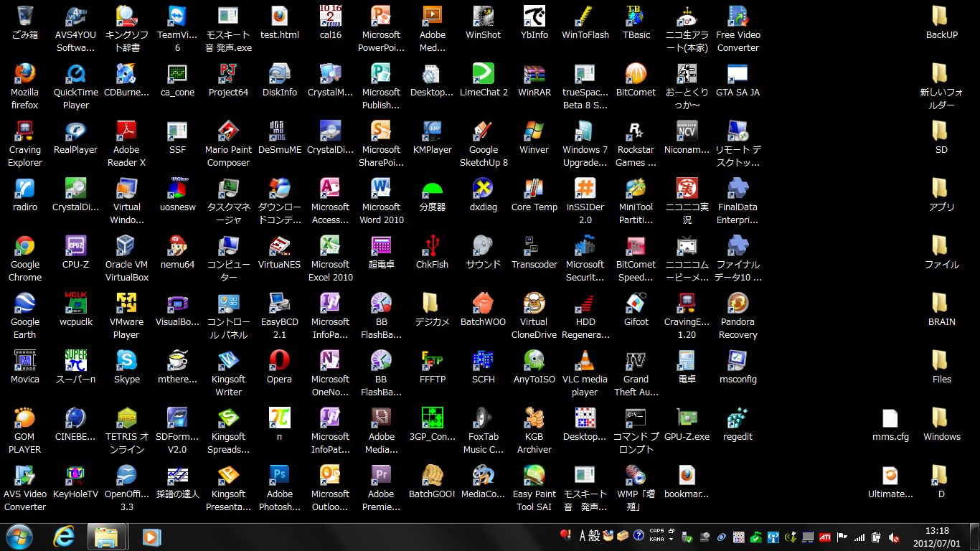The image size is (980, 551).
Task: Launch the FFFTP client icon
Action: click(432, 367)
